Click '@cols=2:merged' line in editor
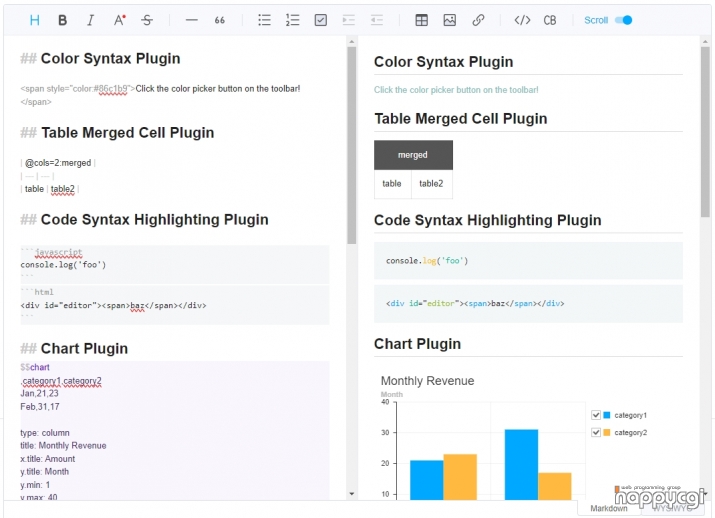The width and height of the screenshot is (715, 518). [58, 163]
